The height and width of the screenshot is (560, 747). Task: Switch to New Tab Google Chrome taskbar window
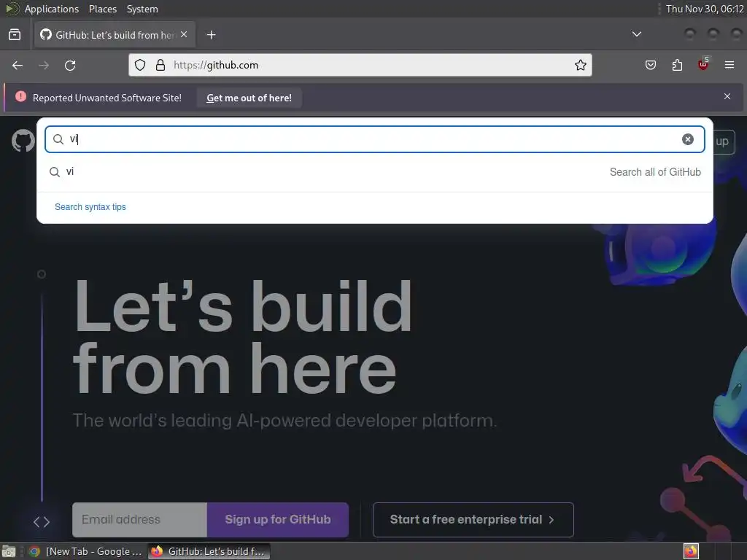coord(85,551)
